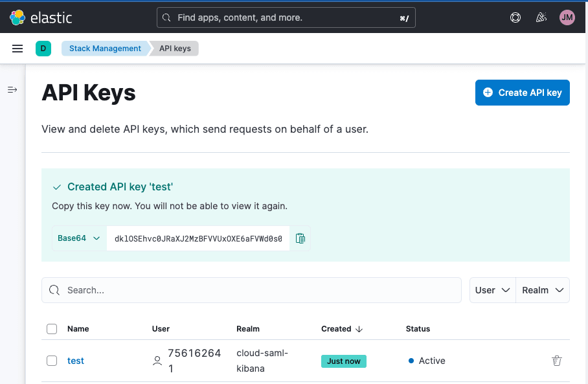Viewport: 588px width, 384px height.
Task: Select all API keys checkbox
Action: tap(52, 329)
